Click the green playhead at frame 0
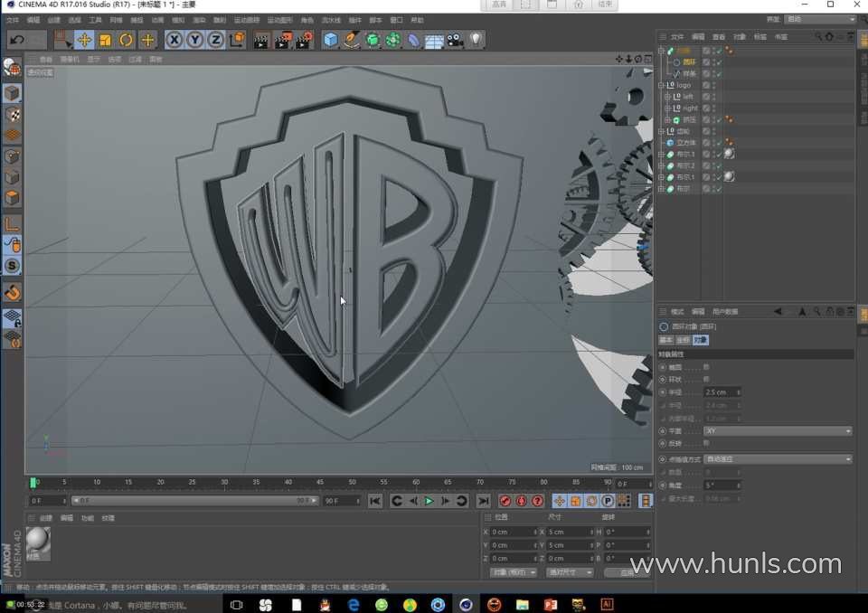Viewport: 868px width, 613px height. click(x=33, y=483)
